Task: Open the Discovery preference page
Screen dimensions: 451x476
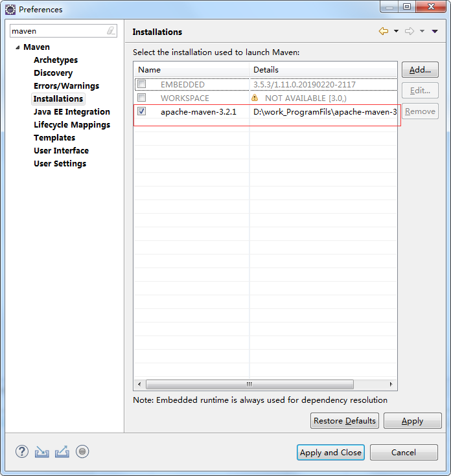Action: coord(53,73)
